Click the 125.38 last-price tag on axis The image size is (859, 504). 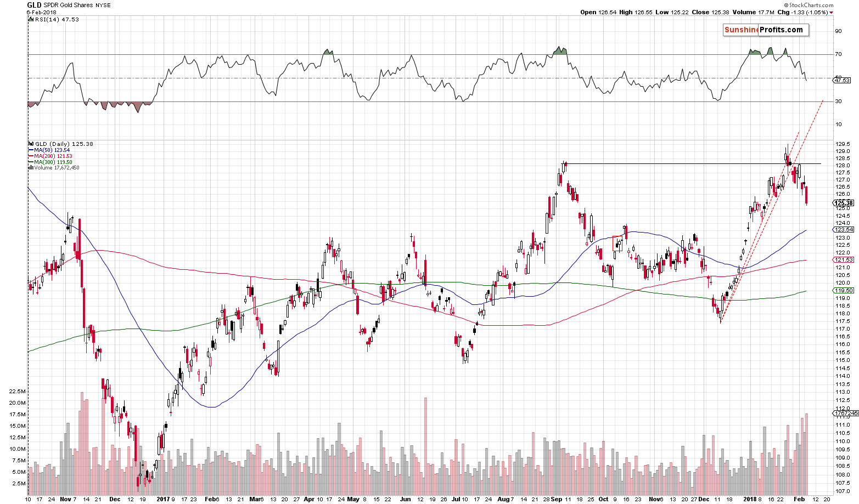843,203
